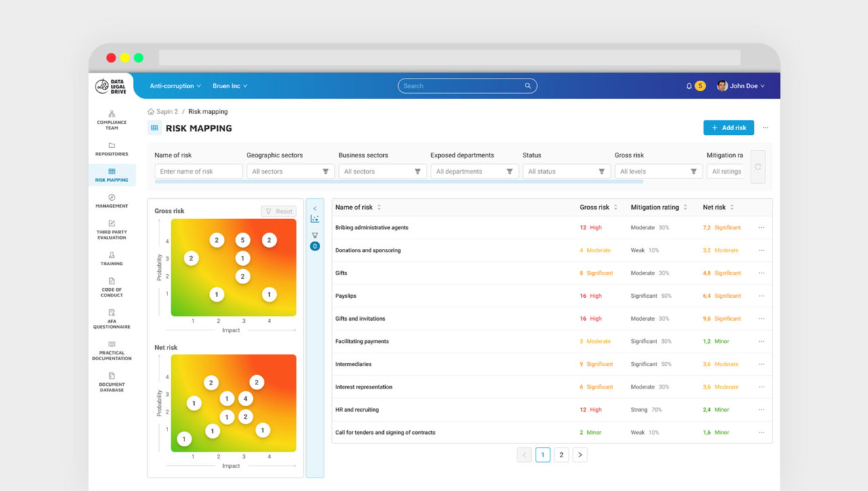Click the filter count badge showing 0
The width and height of the screenshot is (868, 491).
point(315,246)
